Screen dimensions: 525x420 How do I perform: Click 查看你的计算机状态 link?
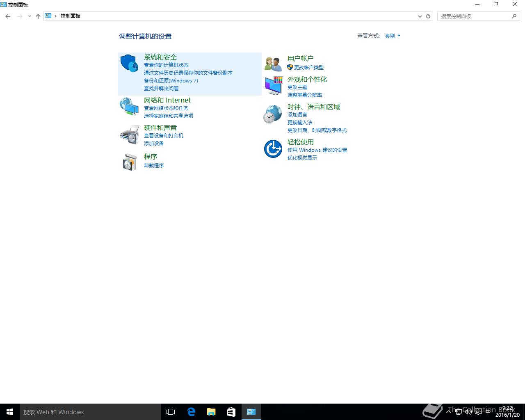tap(166, 65)
